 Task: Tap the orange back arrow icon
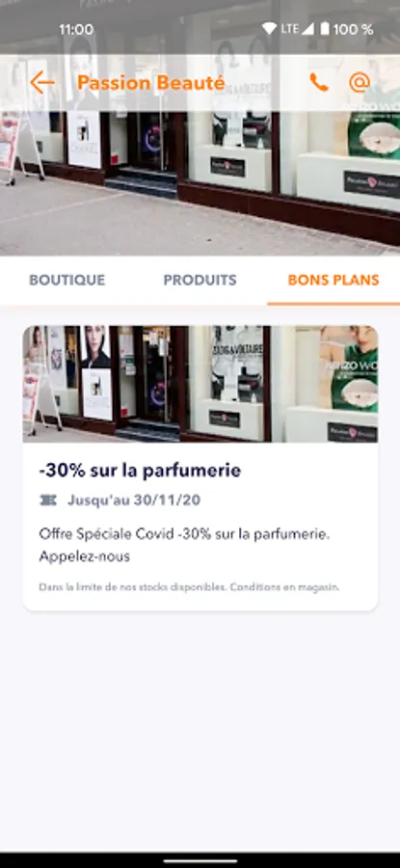coord(42,83)
